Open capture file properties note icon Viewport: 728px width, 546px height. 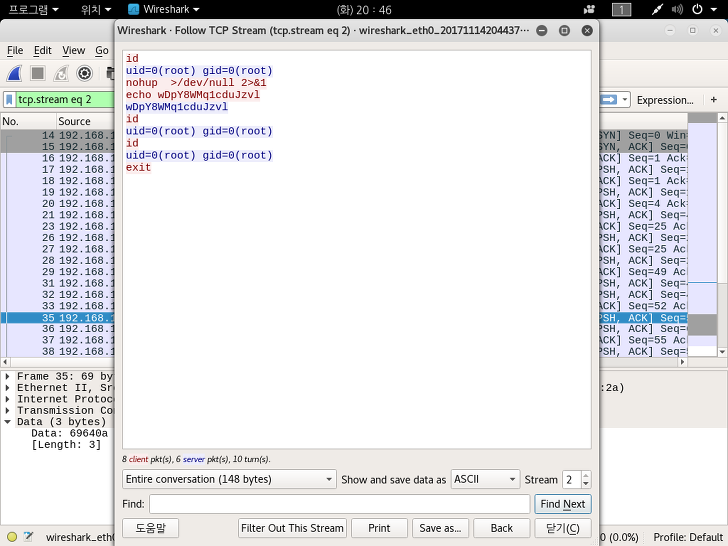(x=28, y=537)
